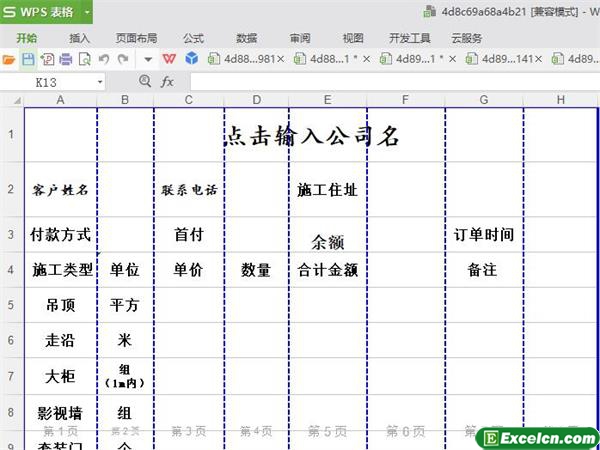Image resolution: width=600 pixels, height=450 pixels.
Task: Open the fx insert function dialog
Action: pyautogui.click(x=167, y=81)
